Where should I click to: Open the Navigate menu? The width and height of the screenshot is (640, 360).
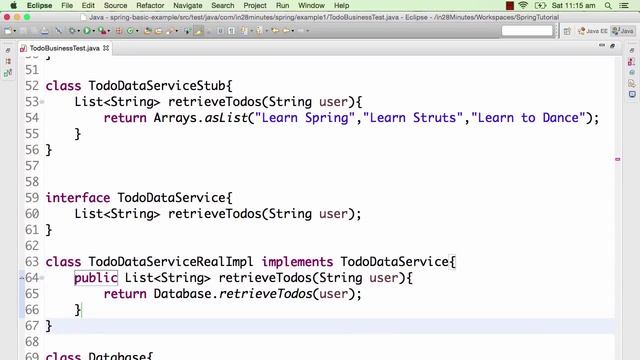tap(187, 6)
